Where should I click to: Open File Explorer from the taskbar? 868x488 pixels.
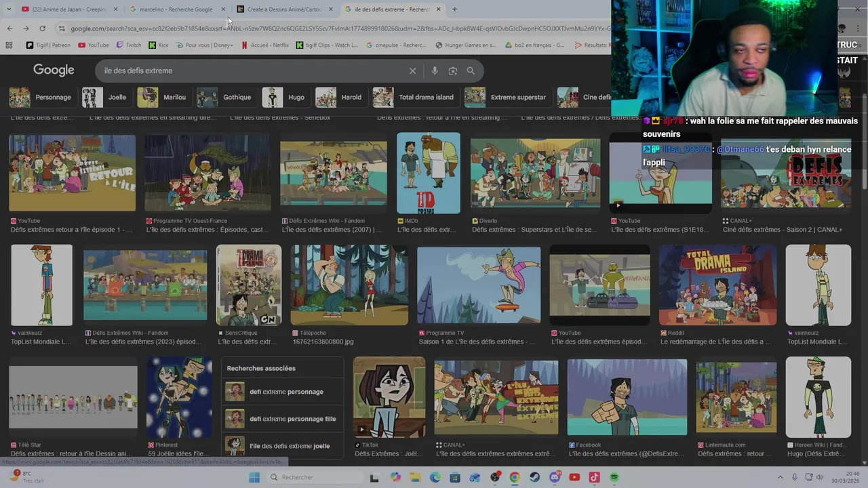click(x=415, y=477)
